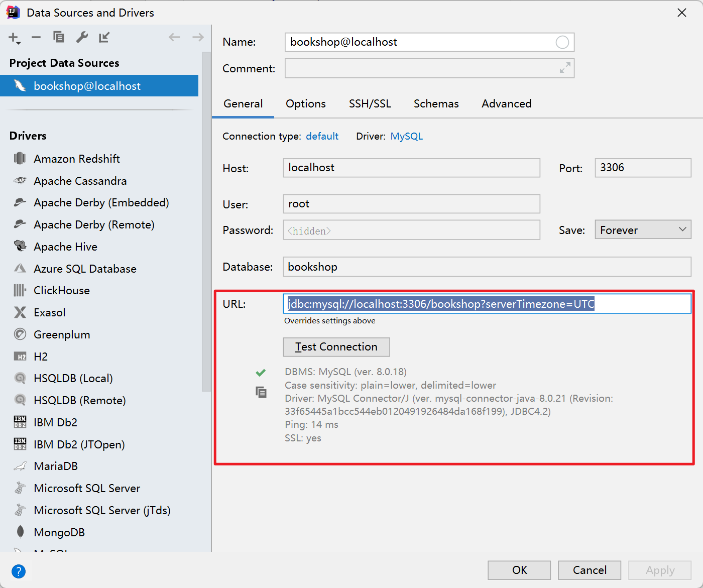Focus the JDBC URL field
703x588 pixels.
pos(487,304)
